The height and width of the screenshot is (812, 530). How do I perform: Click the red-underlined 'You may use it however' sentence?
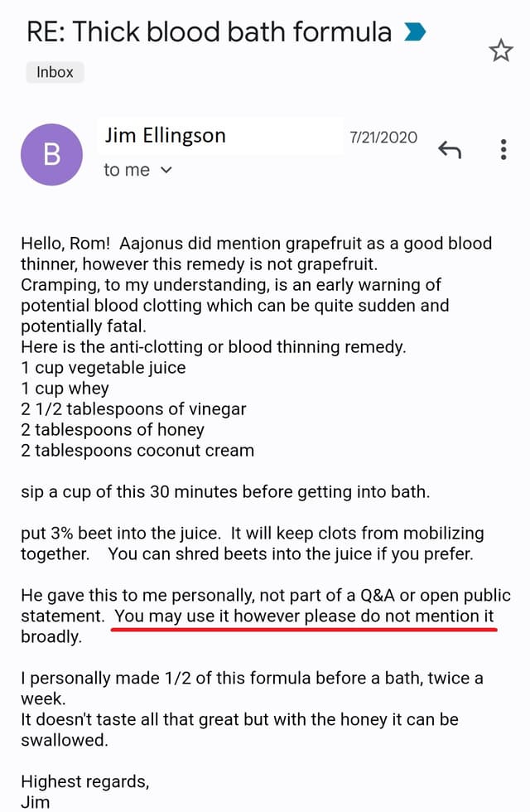304,616
